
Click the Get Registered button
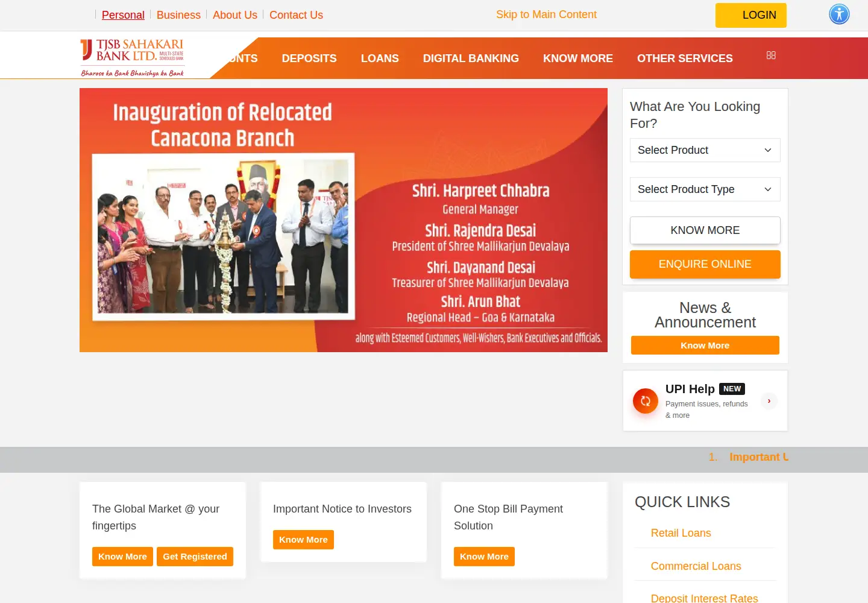coord(195,557)
